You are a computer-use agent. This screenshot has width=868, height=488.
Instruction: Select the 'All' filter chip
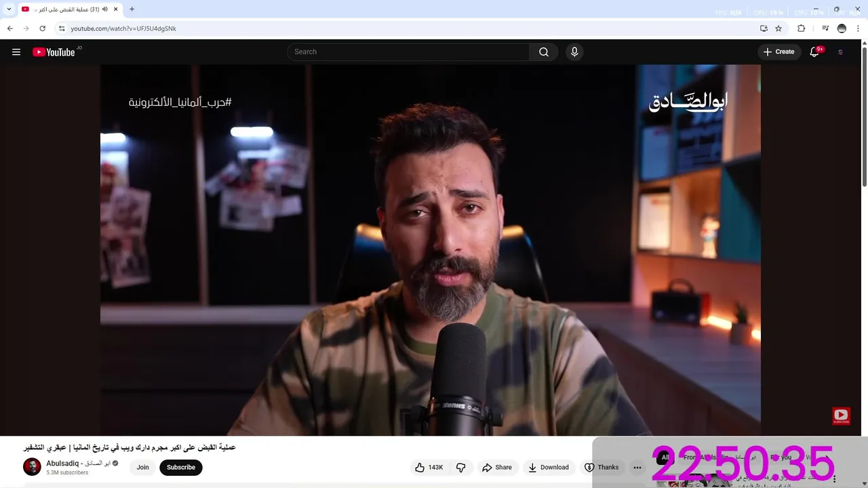665,457
